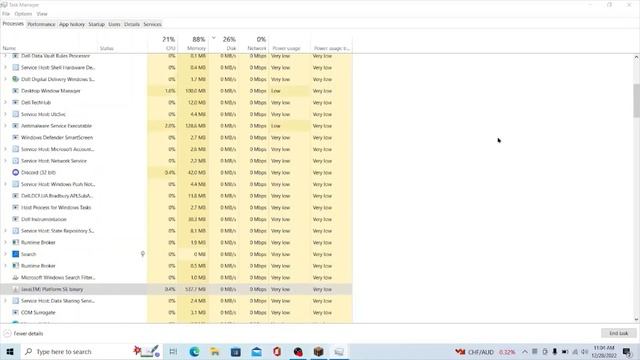Click the End task button
Viewport: 640px width, 360px height.
click(618, 333)
